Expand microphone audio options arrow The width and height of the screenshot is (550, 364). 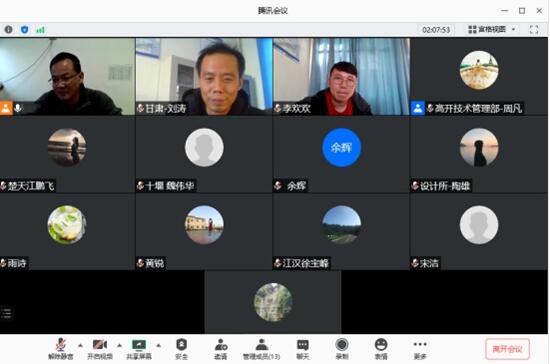click(x=80, y=345)
